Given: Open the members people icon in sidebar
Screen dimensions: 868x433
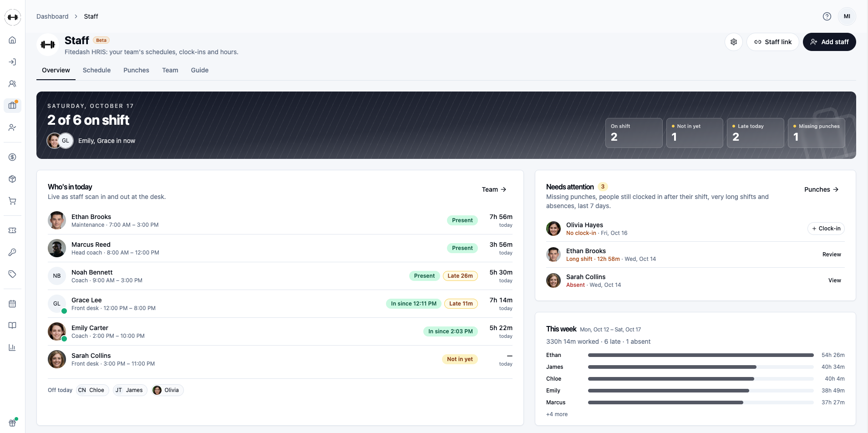Looking at the screenshot, I should 12,84.
